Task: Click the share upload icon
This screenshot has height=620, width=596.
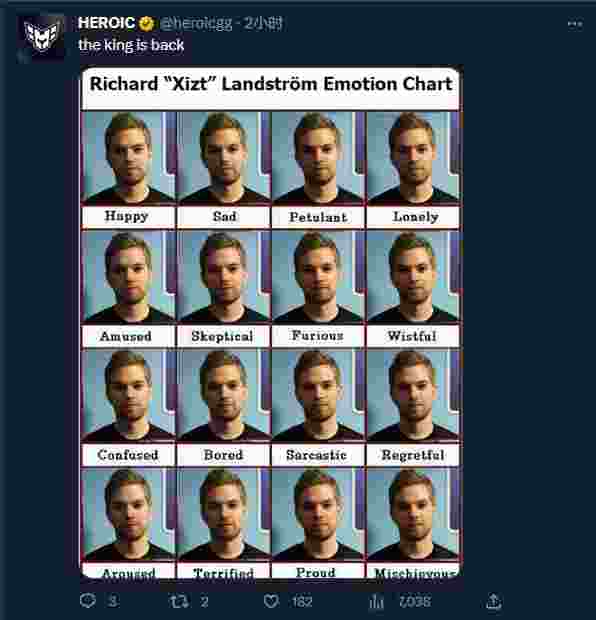Action: tap(493, 601)
